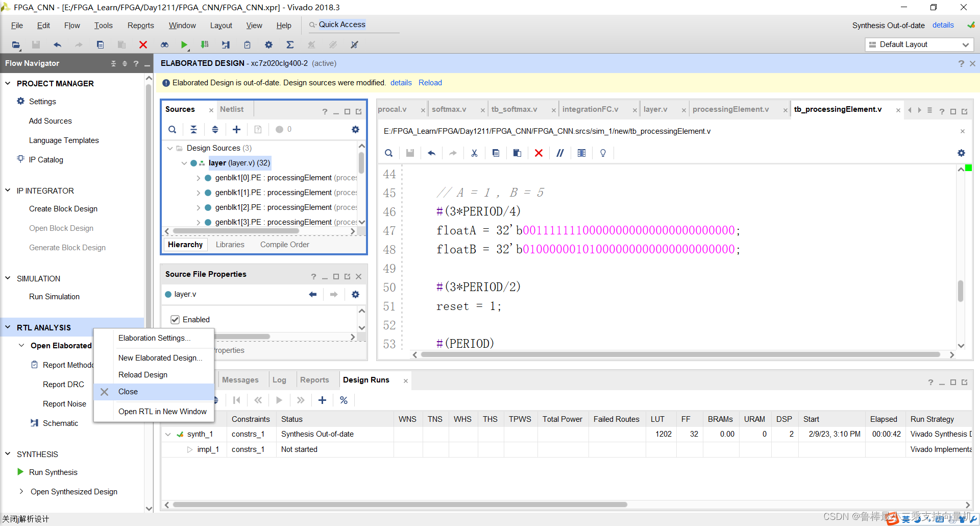Screen dimensions: 980x526
Task: Click details link beside Synthesis Out-of-date
Action: click(x=943, y=25)
